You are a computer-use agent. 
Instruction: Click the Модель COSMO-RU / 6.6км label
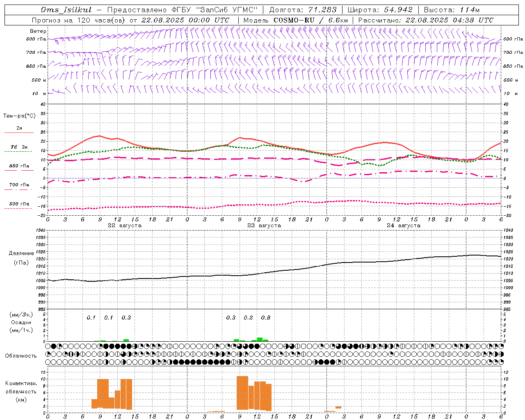click(x=295, y=20)
